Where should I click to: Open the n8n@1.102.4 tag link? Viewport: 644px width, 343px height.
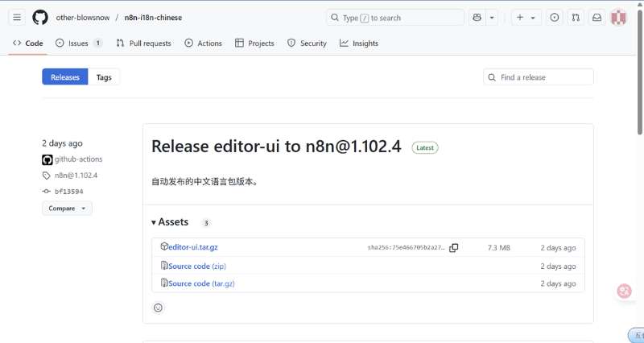(x=76, y=176)
